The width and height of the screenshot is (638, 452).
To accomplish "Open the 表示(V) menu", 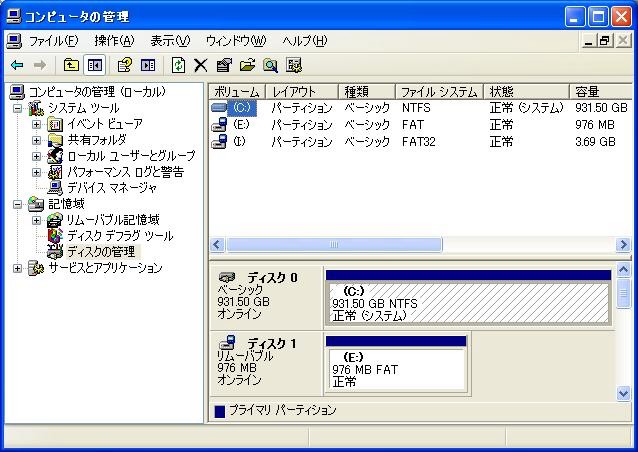I will [170, 41].
